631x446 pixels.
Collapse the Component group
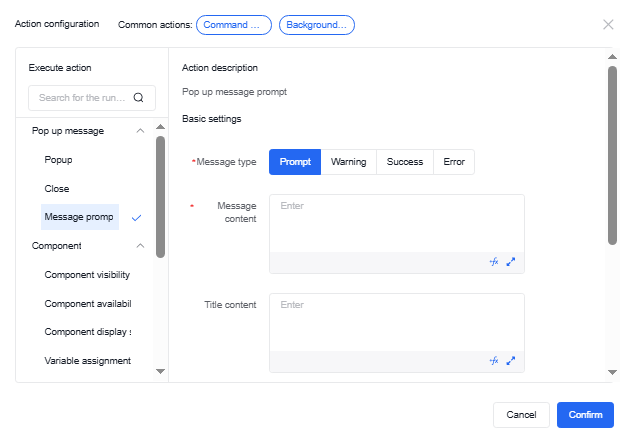[x=139, y=246]
